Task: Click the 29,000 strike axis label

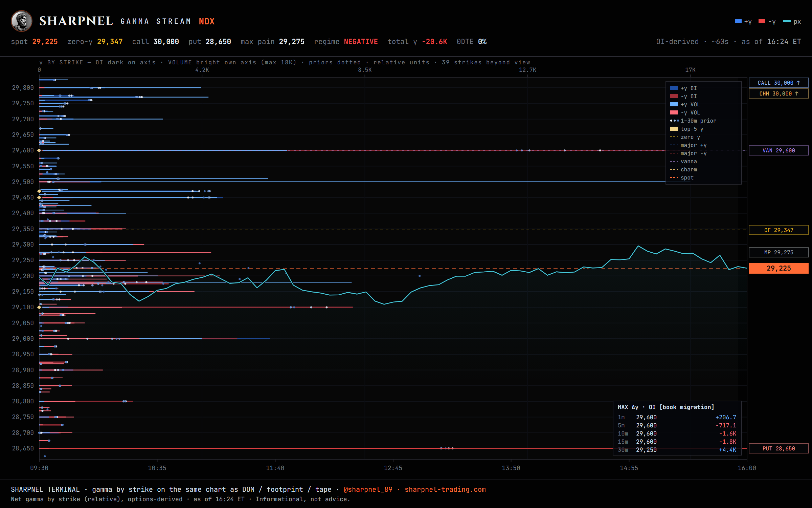Action: coord(23,339)
